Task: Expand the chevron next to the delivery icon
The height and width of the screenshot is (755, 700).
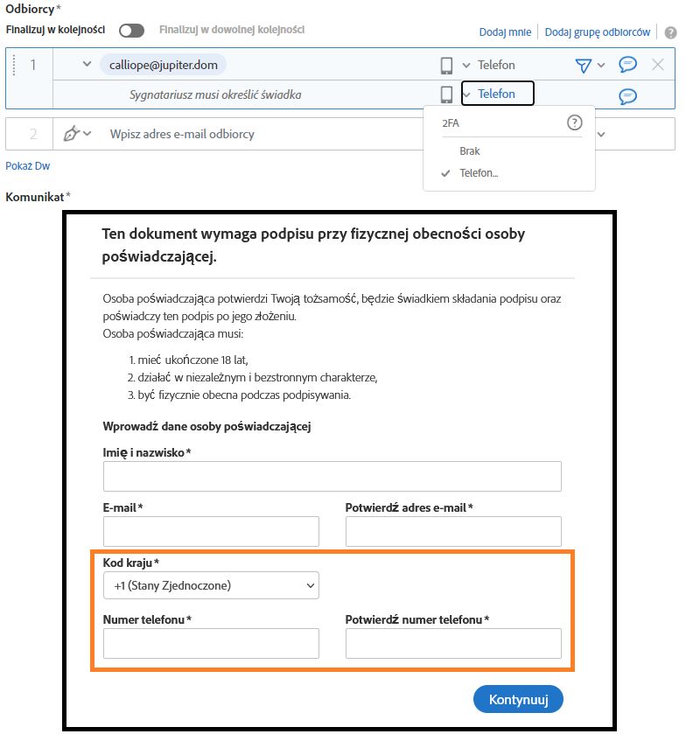Action: point(601,65)
